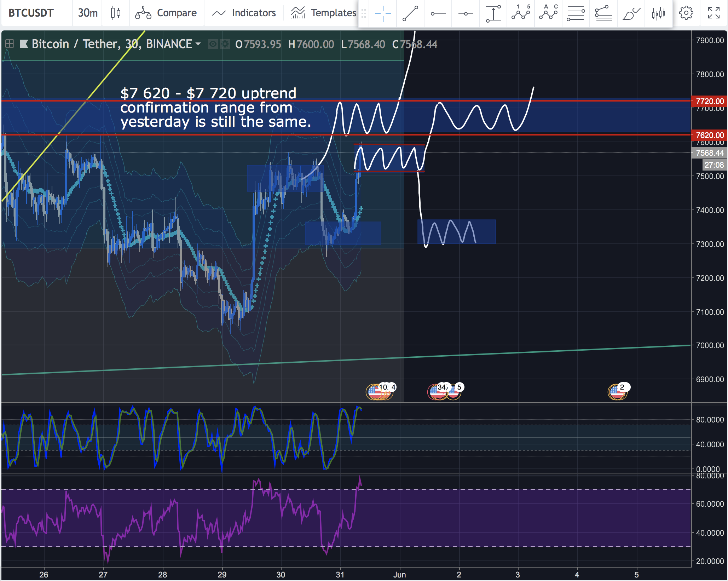Select the horizontal ray tool
728x581 pixels.
[438, 13]
